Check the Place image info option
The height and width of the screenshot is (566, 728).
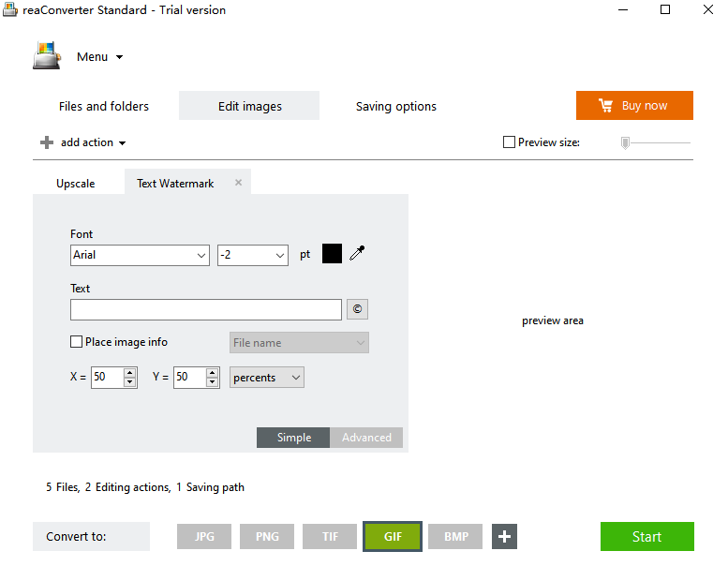(77, 342)
